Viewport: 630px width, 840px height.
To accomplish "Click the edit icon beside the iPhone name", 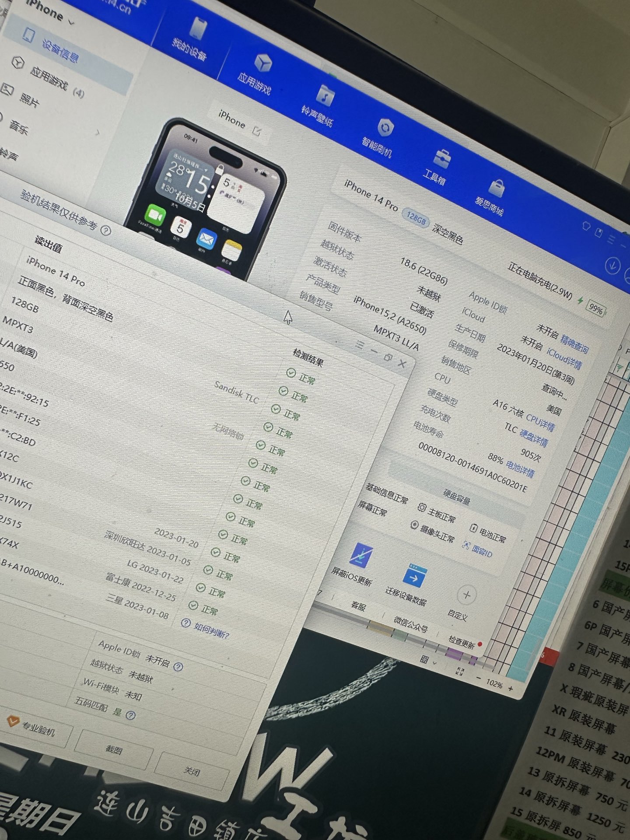I will 257,130.
